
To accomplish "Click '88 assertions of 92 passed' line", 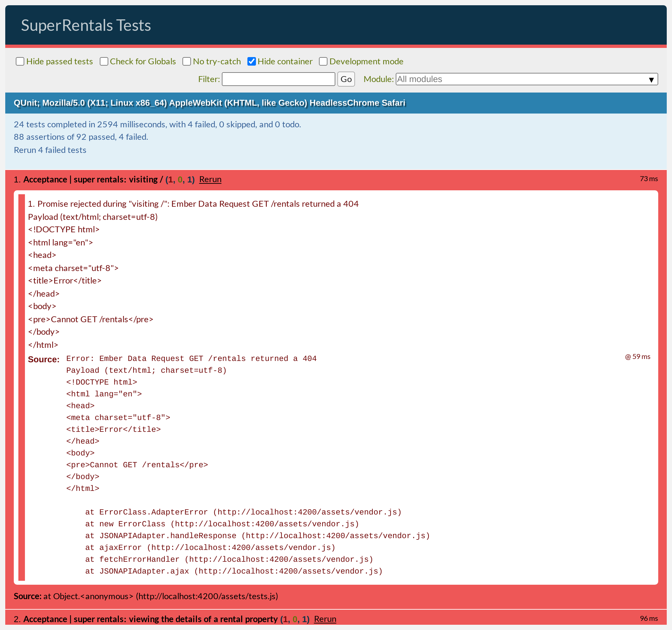I will pyautogui.click(x=81, y=137).
